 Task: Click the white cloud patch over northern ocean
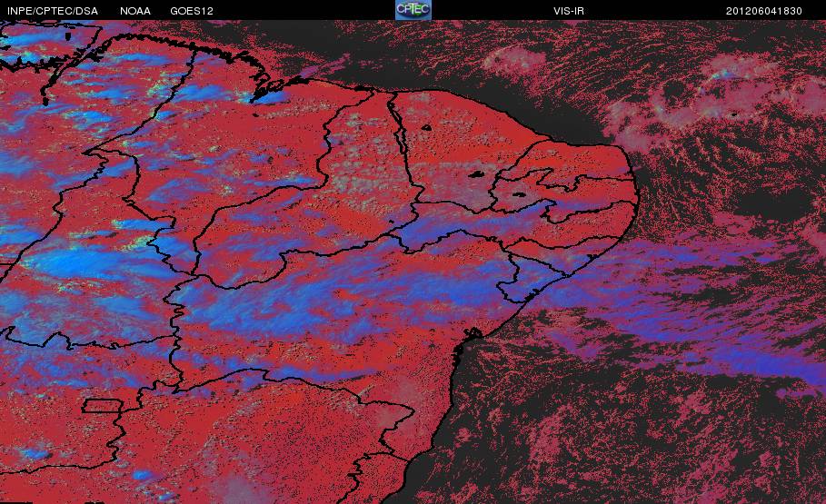[513, 61]
